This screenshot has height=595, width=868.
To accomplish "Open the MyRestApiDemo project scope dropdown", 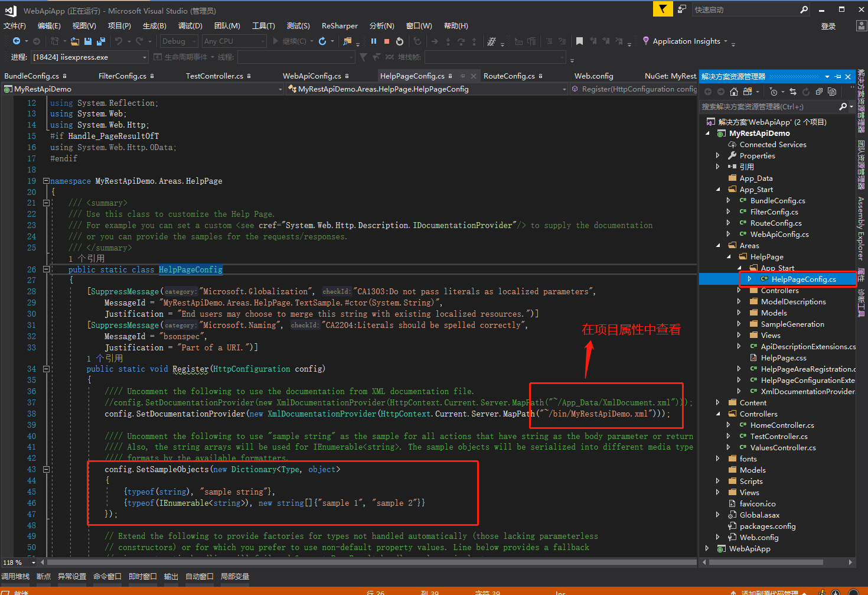I will click(143, 89).
